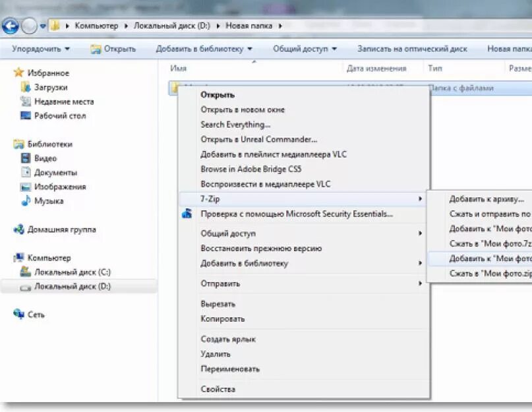Click the Изображения library icon
This screenshot has height=412, width=532.
point(26,187)
